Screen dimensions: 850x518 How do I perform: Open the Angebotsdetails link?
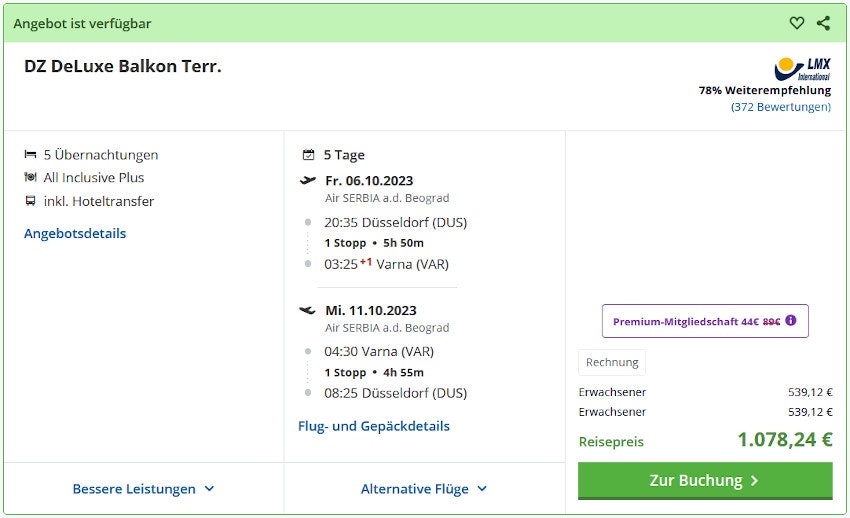click(x=75, y=233)
